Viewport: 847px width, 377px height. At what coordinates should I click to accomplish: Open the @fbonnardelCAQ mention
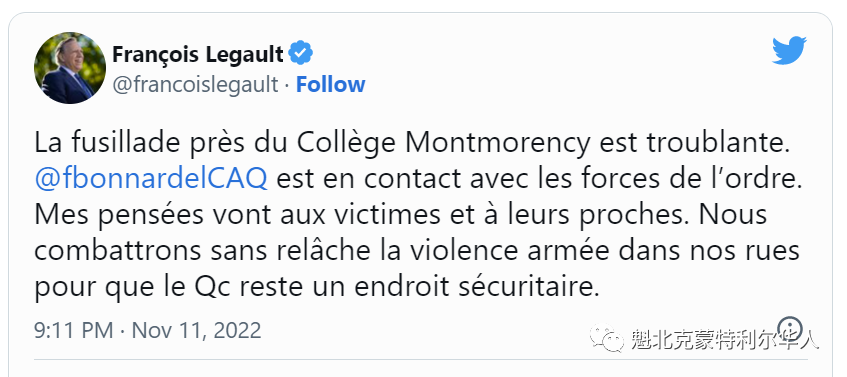point(151,179)
